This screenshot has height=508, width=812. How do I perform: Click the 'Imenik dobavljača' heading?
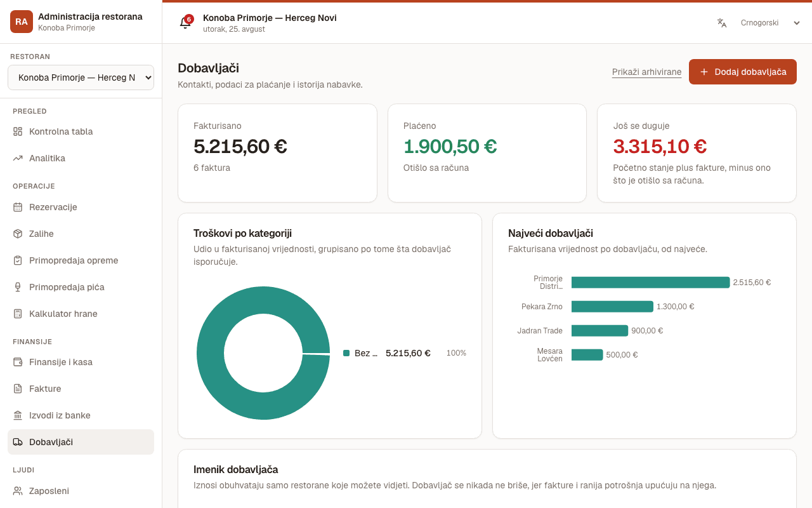pos(236,470)
